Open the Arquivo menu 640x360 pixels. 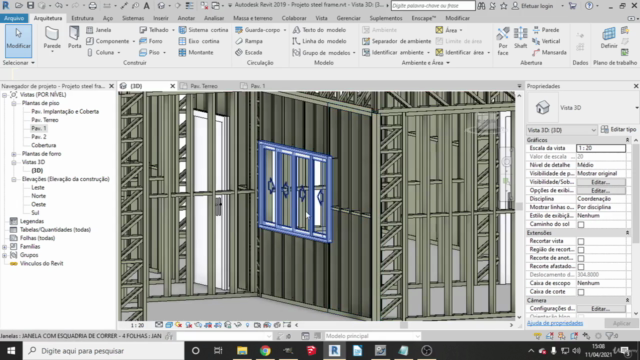pos(14,18)
